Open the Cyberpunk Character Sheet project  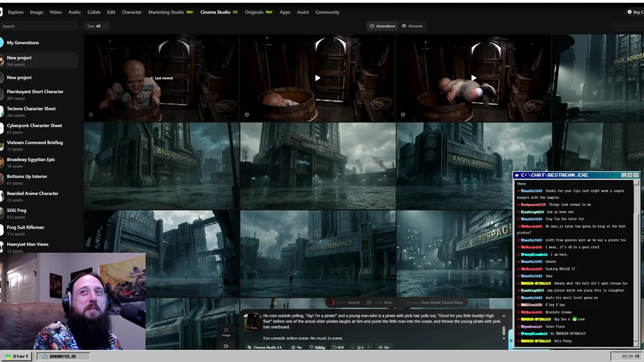tap(39, 129)
